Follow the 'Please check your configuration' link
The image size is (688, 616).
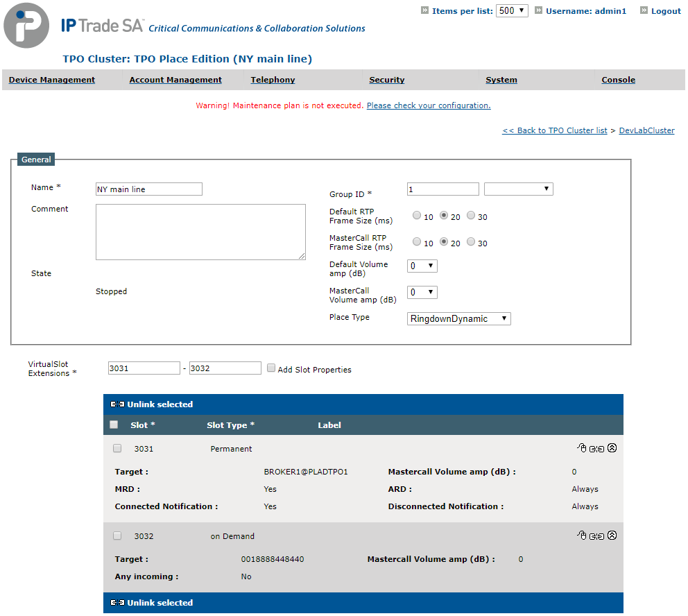click(429, 105)
